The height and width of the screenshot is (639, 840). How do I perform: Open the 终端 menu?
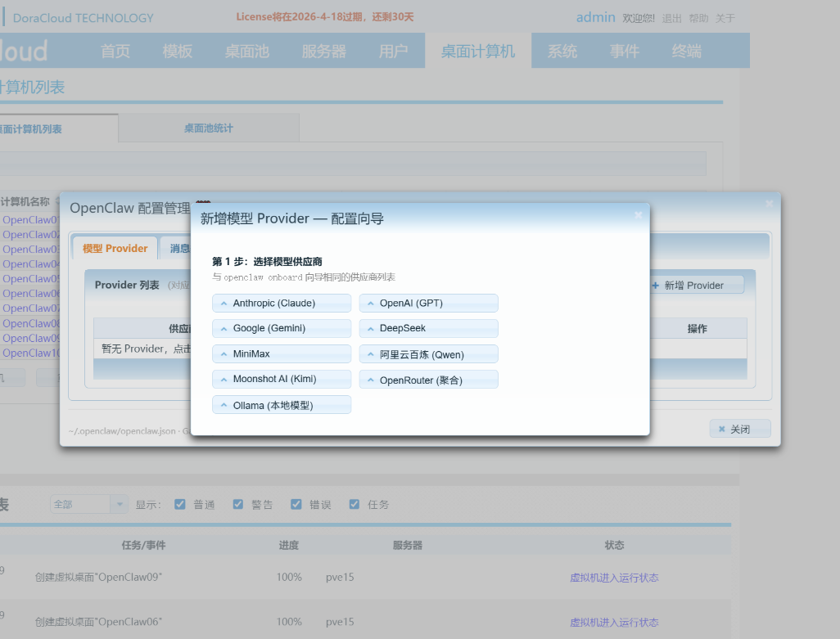(x=686, y=51)
